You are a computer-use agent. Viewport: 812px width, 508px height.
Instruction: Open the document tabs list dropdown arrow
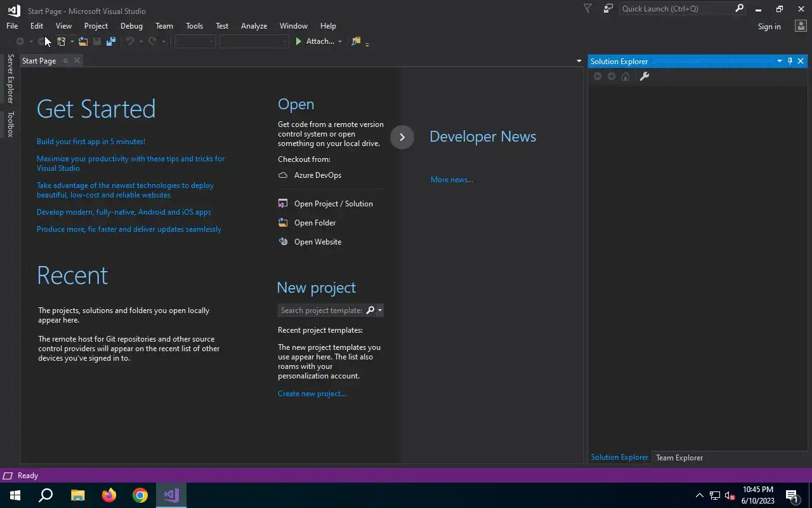point(579,61)
